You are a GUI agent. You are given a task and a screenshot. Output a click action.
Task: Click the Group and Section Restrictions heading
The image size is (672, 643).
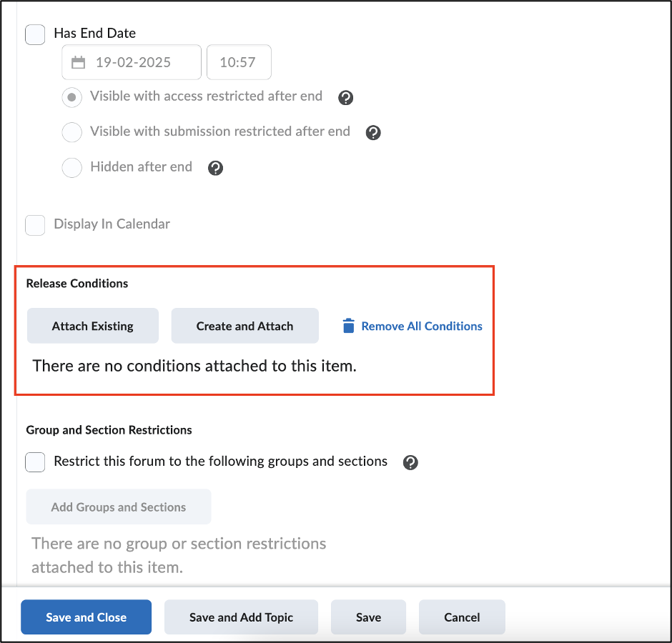(x=109, y=429)
